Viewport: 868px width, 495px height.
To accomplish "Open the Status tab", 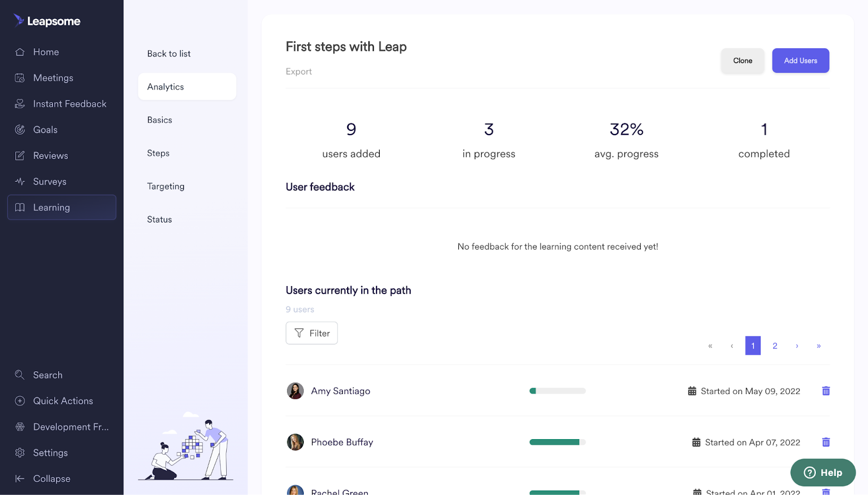I will click(x=159, y=219).
